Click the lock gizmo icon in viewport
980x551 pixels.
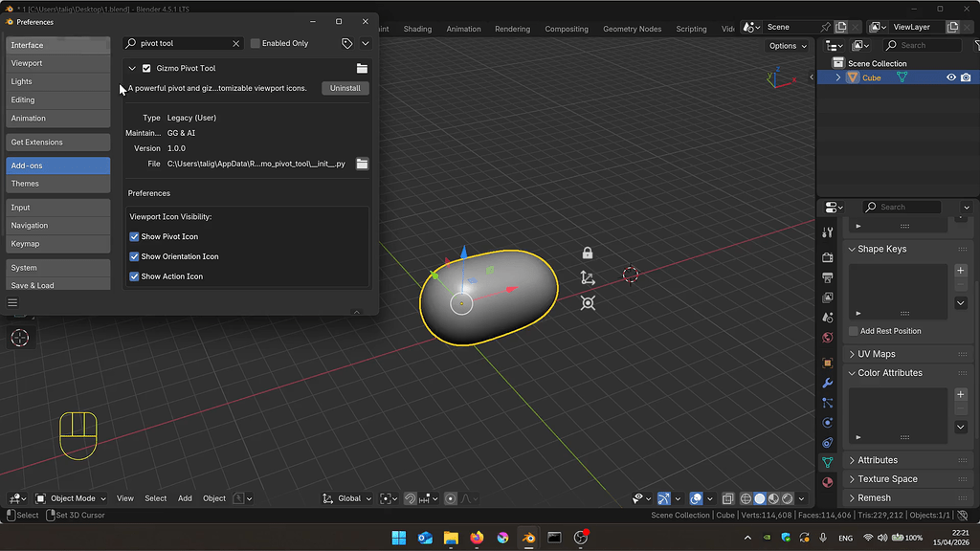click(x=588, y=253)
